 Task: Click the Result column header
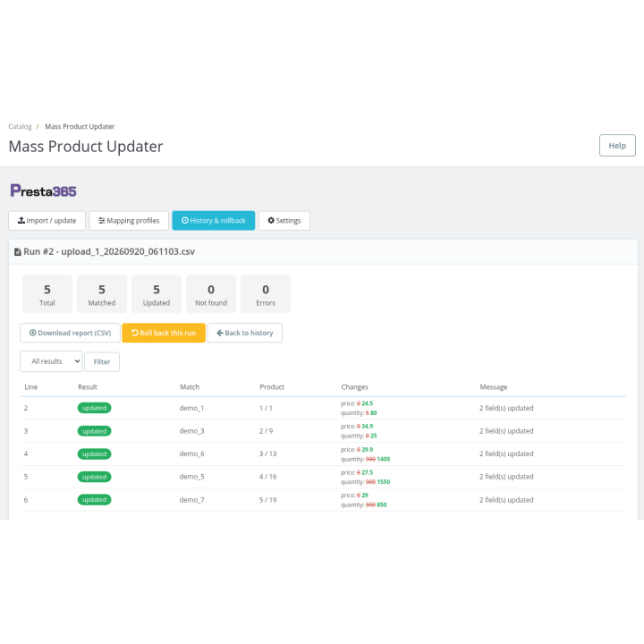88,387
